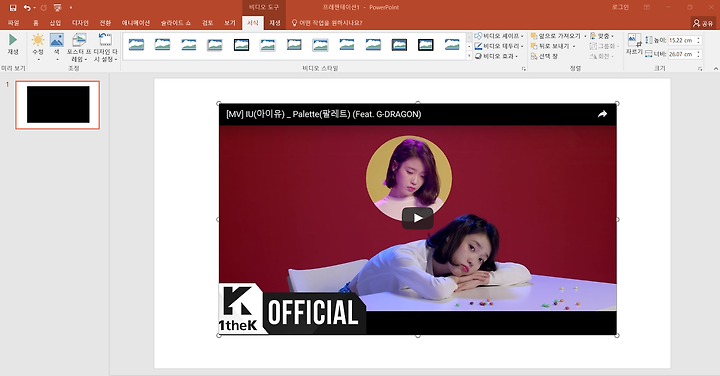The width and height of the screenshot is (720, 376).
Task: Switch to the 검토 Review tab
Action: coord(208,22)
